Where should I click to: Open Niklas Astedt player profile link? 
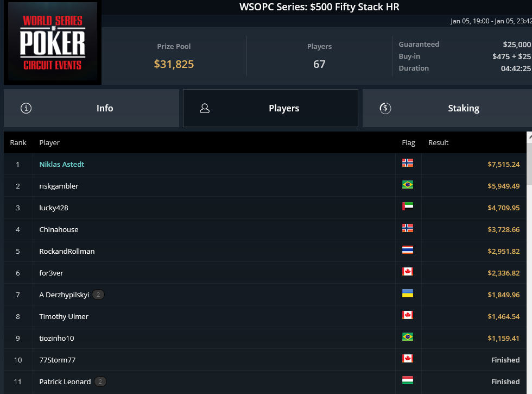coord(62,164)
